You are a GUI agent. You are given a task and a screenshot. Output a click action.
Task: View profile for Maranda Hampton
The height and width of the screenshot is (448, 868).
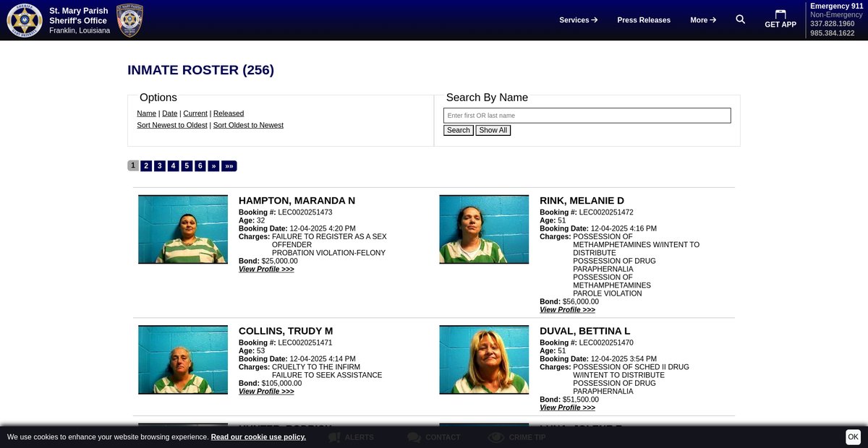click(266, 270)
